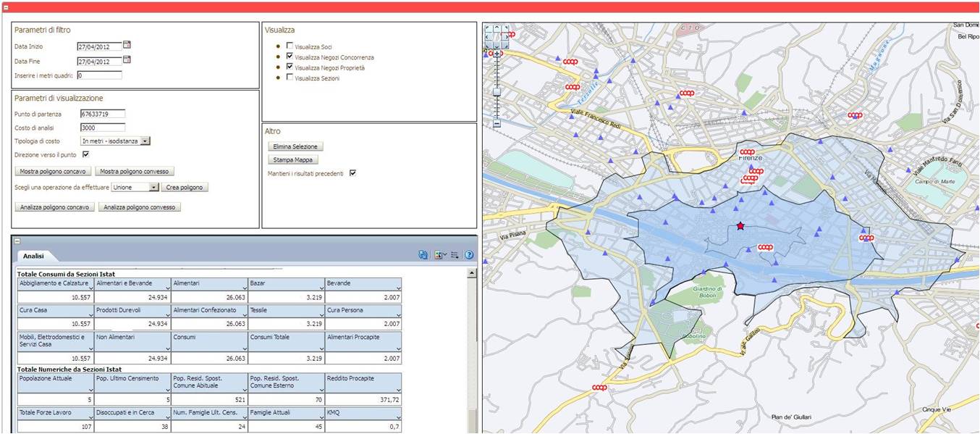The height and width of the screenshot is (434, 980).
Task: Open the list options menu icon
Action: pyautogui.click(x=455, y=255)
